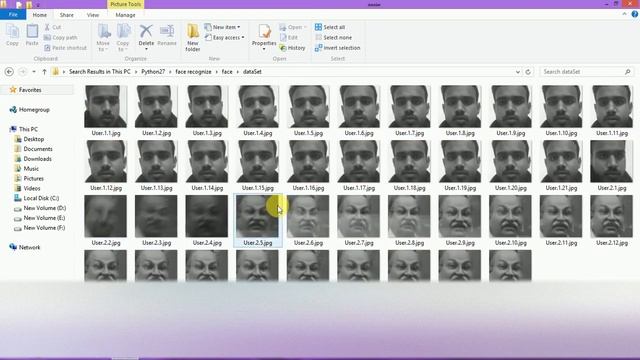Open the New item dropdown
This screenshot has width=640, height=360.
[x=222, y=27]
